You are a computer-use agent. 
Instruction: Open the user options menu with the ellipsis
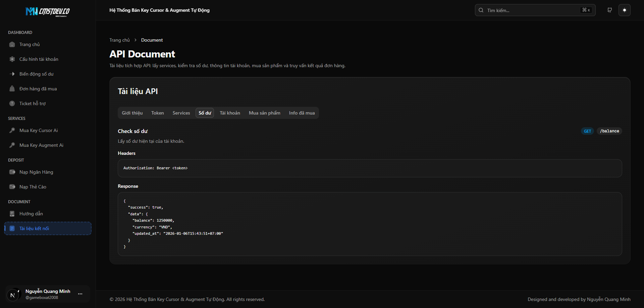80,294
